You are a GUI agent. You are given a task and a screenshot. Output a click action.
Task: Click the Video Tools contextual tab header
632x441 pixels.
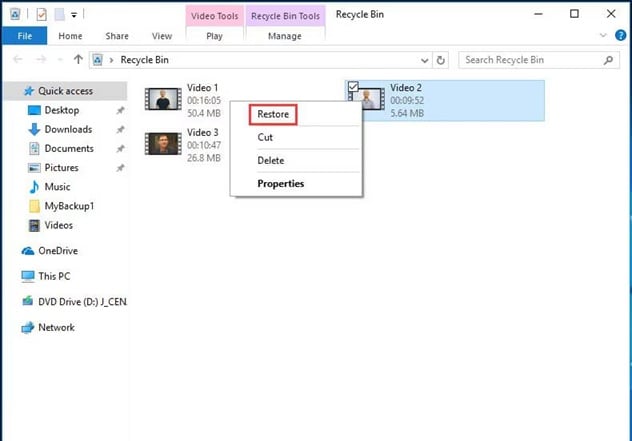(x=214, y=16)
